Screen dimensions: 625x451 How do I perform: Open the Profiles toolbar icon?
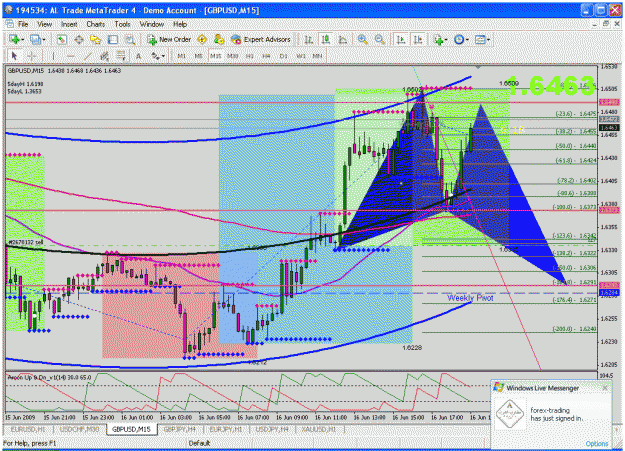coord(35,39)
